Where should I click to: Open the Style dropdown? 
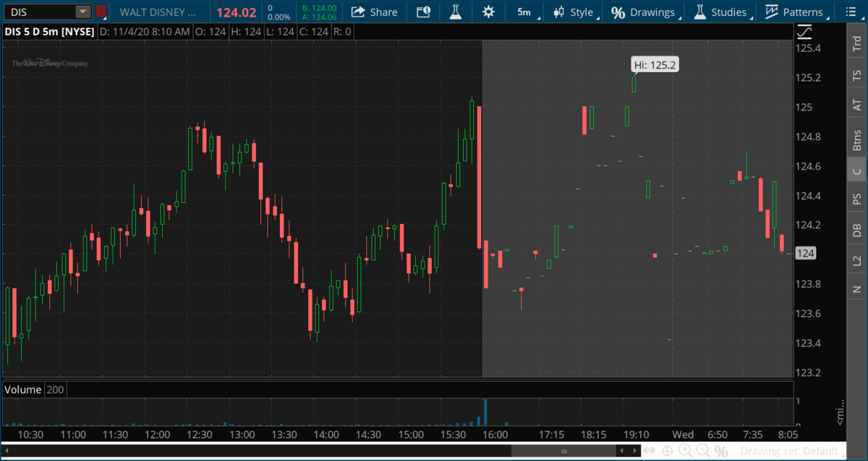pos(574,12)
